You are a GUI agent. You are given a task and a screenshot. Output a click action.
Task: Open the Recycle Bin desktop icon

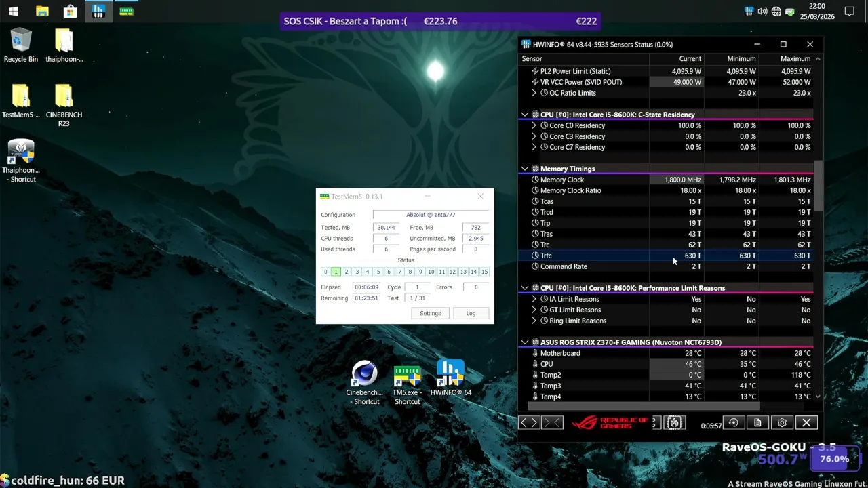pyautogui.click(x=21, y=45)
